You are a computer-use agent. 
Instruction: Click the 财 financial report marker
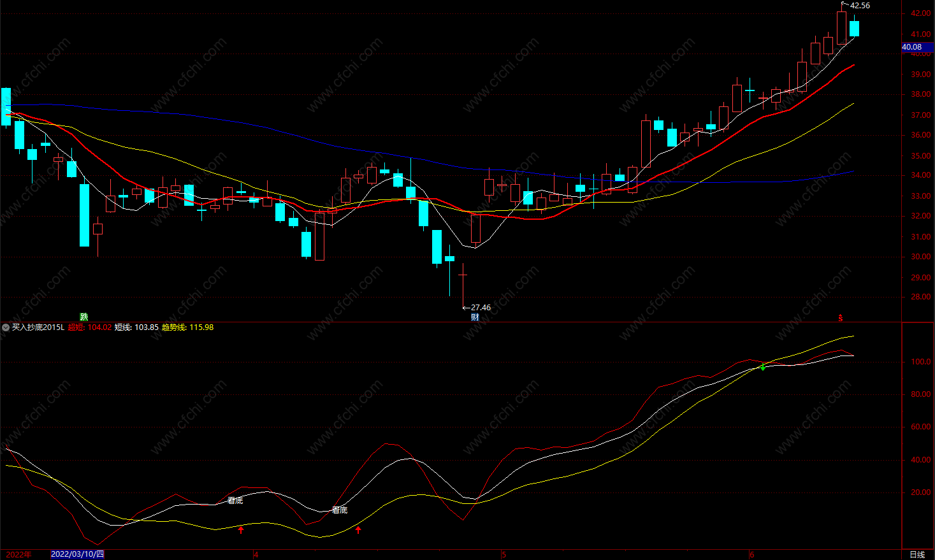[x=475, y=317]
